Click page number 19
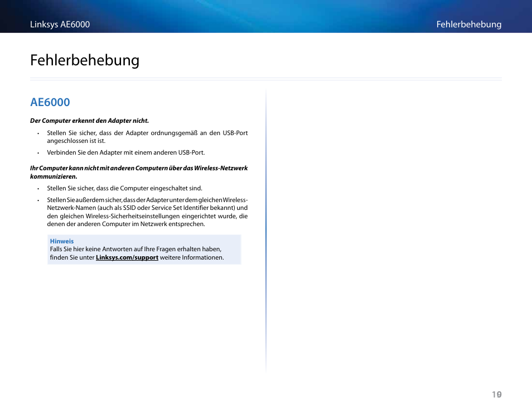The width and height of the screenshot is (532, 412). (x=496, y=394)
